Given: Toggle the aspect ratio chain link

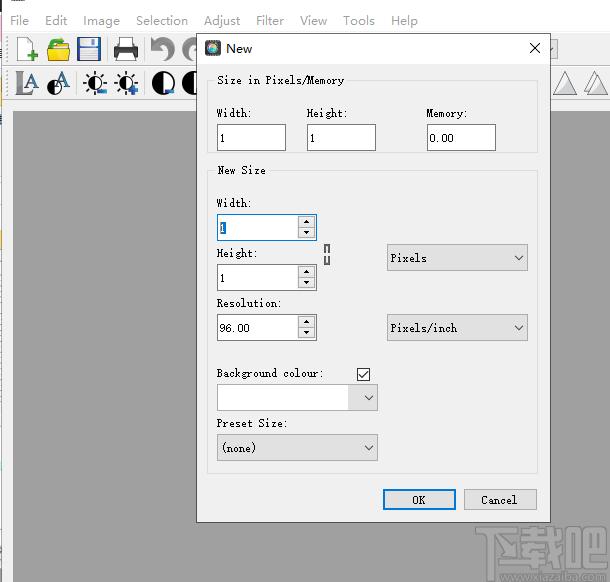Looking at the screenshot, I should pos(327,255).
